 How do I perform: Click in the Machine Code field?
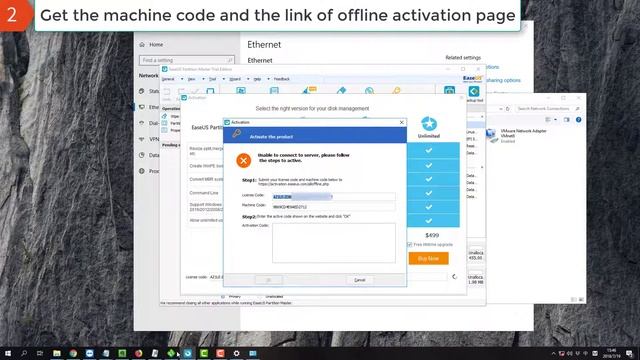click(x=333, y=207)
